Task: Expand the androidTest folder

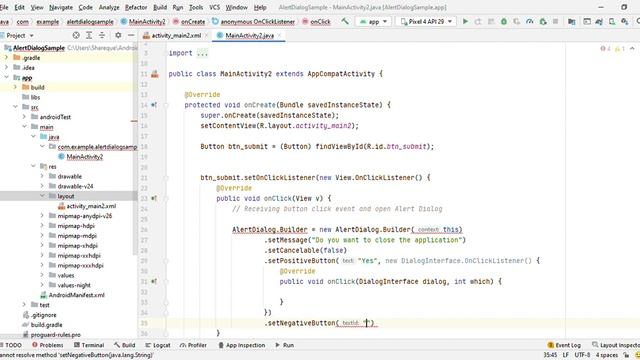Action: click(24, 117)
